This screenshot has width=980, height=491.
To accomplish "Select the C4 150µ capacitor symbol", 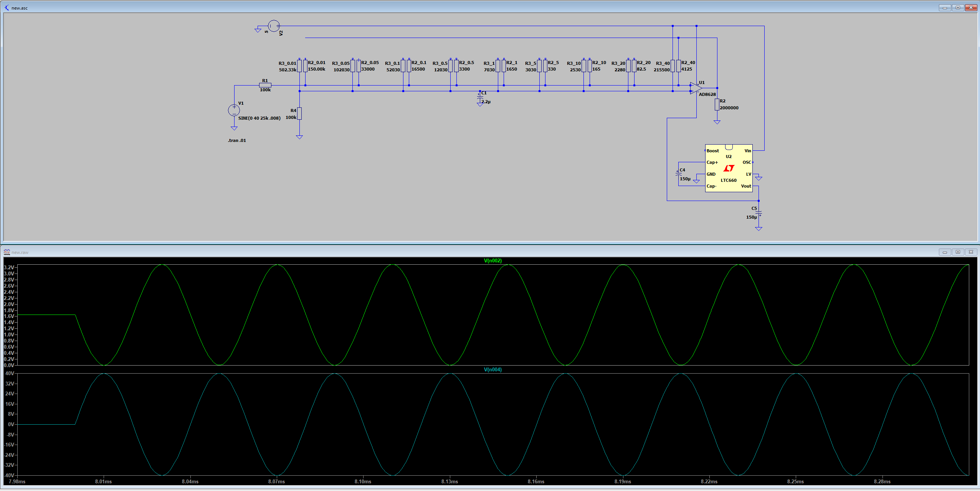I will pyautogui.click(x=679, y=174).
